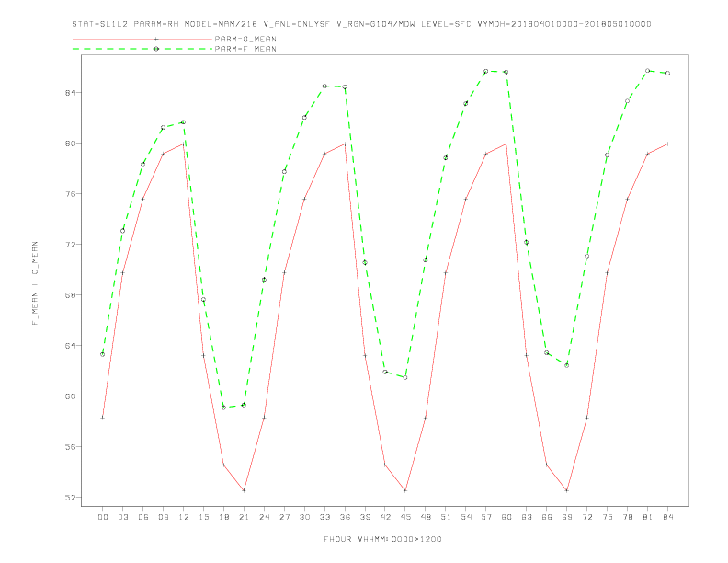Click y-axis tick label 64
The image size is (728, 563).
point(70,346)
